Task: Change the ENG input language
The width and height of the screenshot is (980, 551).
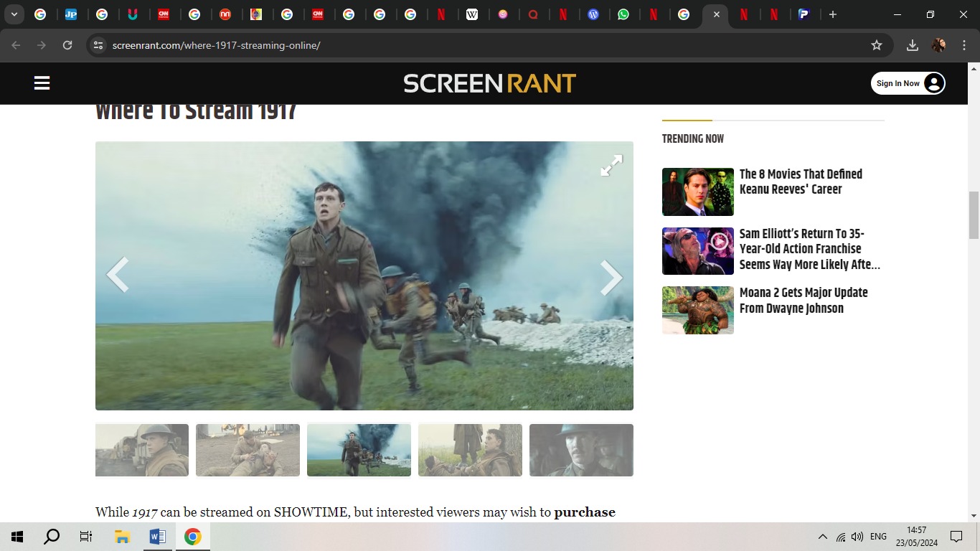Action: (878, 537)
